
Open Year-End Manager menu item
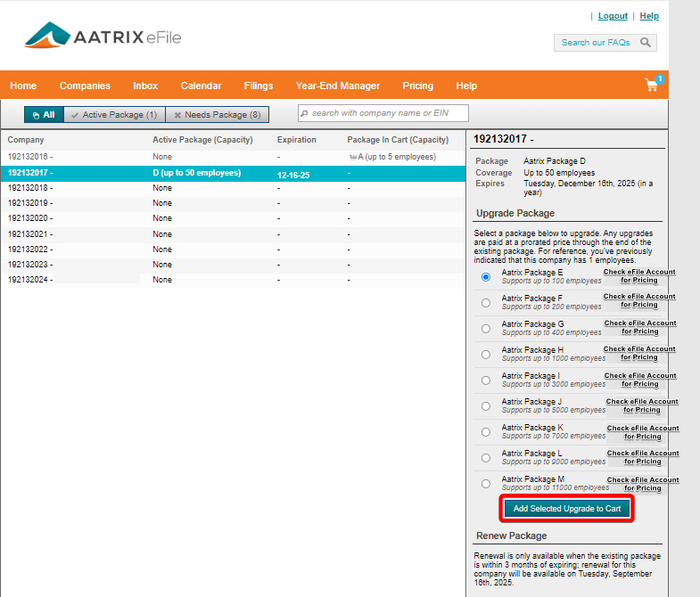click(x=337, y=86)
